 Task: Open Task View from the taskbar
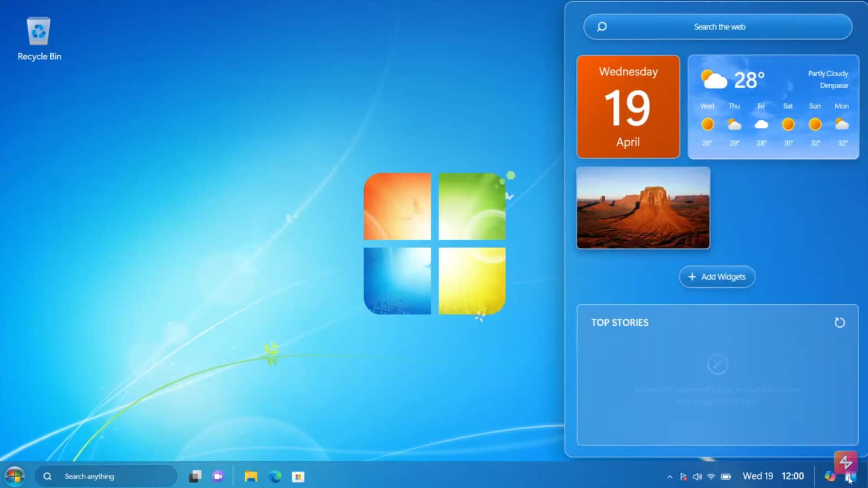click(195, 476)
